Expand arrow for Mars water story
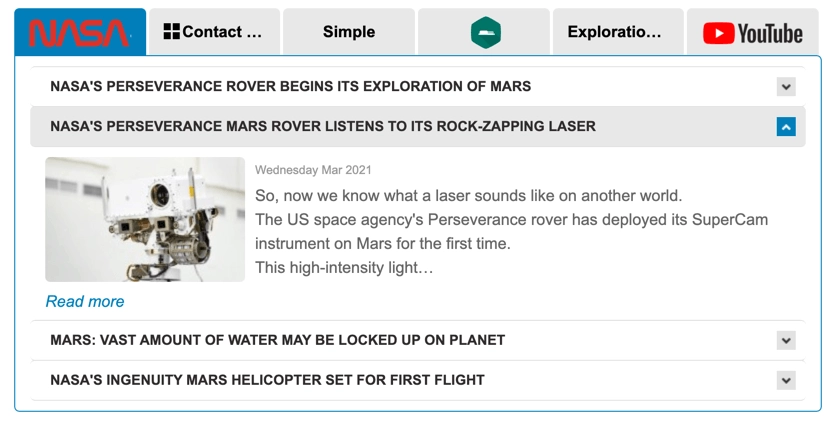The width and height of the screenshot is (832, 427). 786,340
